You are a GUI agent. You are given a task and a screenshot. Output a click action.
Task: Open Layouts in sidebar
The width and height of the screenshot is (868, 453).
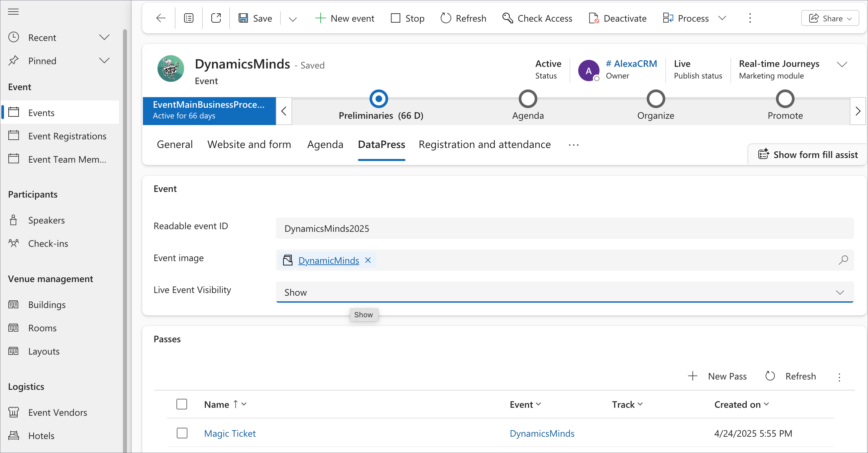[60, 351]
